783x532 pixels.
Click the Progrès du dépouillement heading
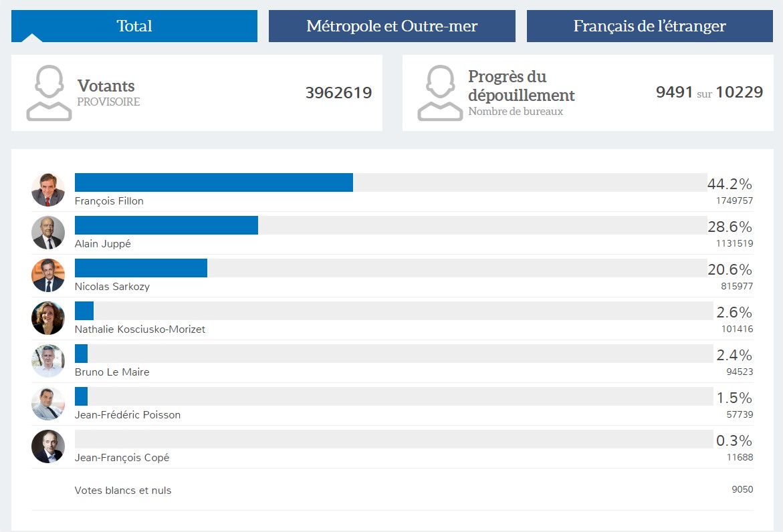pyautogui.click(x=522, y=86)
